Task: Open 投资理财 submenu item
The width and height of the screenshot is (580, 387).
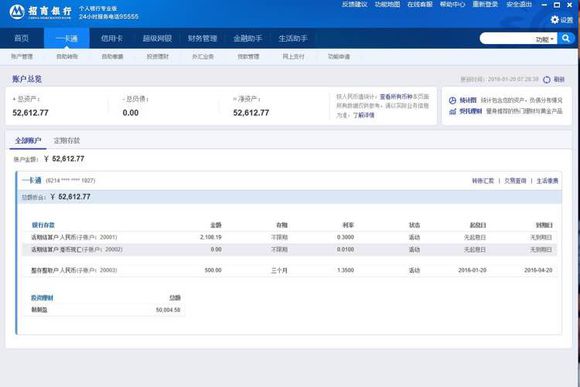Action: coord(158,56)
